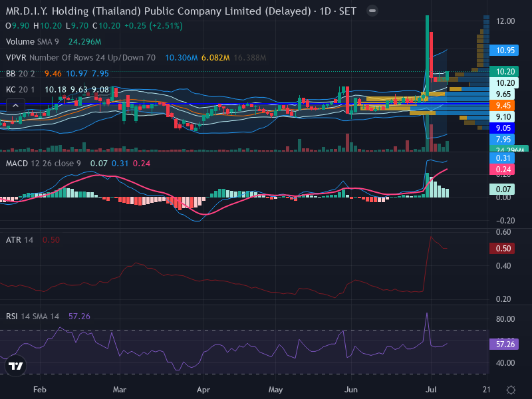Screen dimensions: 532x399
Task: Click the pink 0.24 signal value label
Action: click(x=502, y=170)
